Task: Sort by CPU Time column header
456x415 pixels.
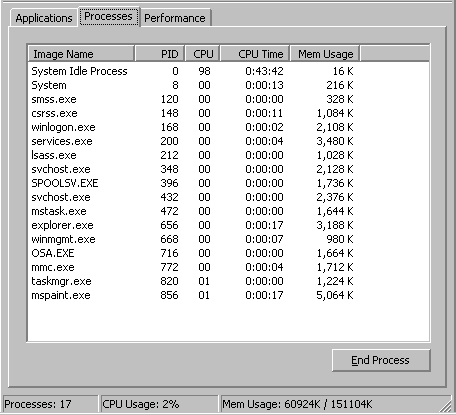Action: click(255, 54)
